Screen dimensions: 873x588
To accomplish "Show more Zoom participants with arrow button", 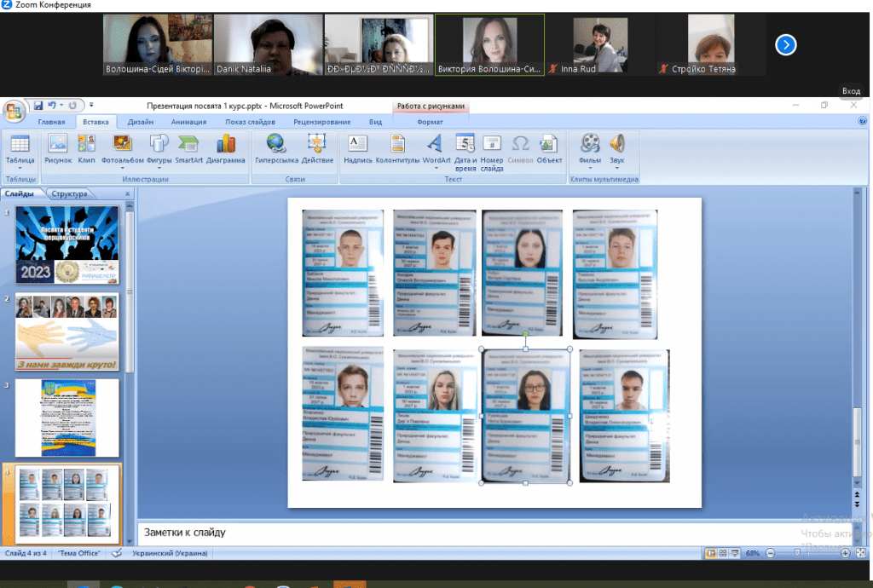I will pos(785,44).
